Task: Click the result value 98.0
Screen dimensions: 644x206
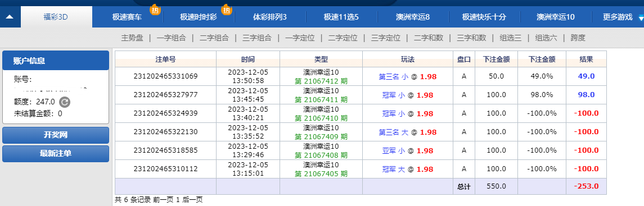Action: (x=586, y=95)
